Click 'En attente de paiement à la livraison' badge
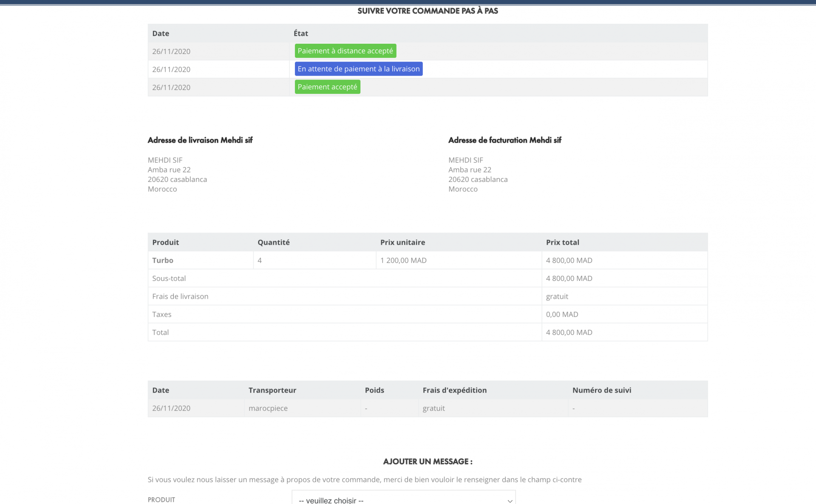Image resolution: width=816 pixels, height=504 pixels. [x=358, y=69]
